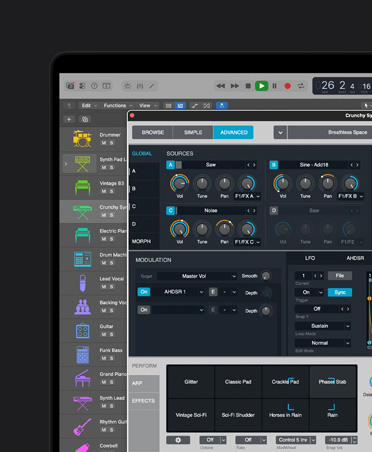Switch to the LFO tab
This screenshot has height=452, width=372.
(x=310, y=258)
